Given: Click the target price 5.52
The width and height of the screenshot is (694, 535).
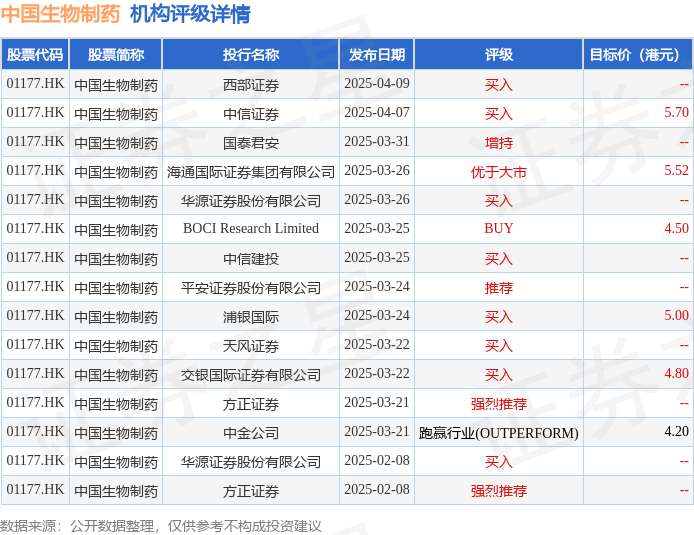Looking at the screenshot, I should [x=676, y=170].
